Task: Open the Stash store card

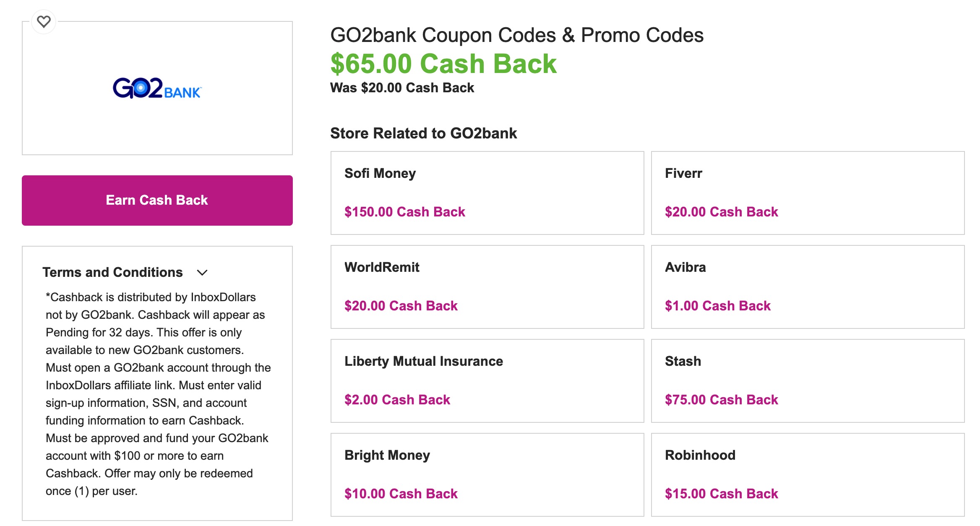Action: tap(808, 381)
